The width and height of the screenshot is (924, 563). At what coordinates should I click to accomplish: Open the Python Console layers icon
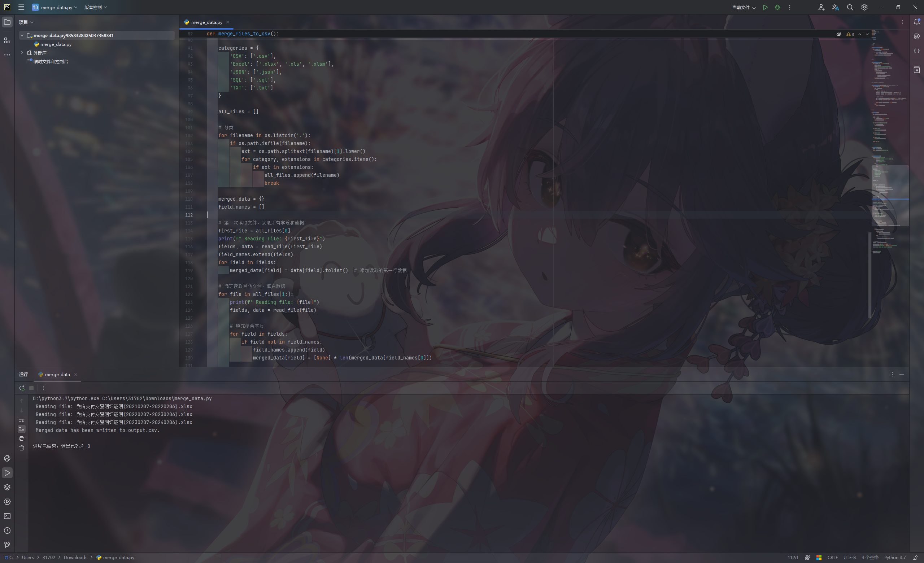7,487
